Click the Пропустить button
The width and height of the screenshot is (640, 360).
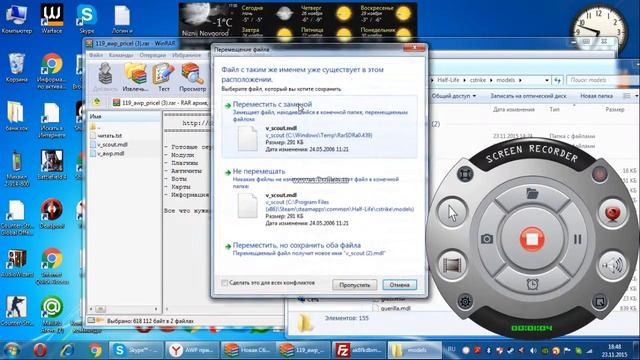[x=354, y=285]
